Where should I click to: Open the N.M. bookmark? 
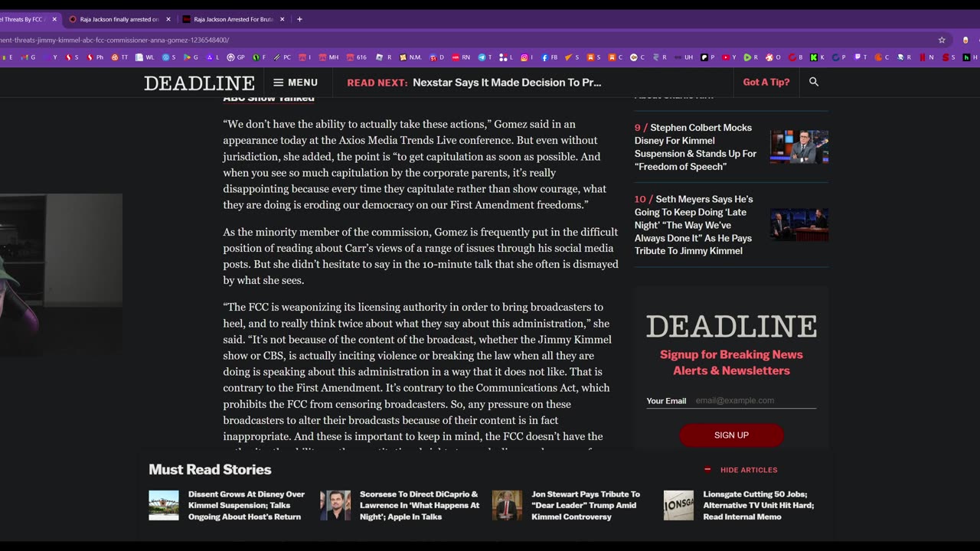pyautogui.click(x=411, y=57)
